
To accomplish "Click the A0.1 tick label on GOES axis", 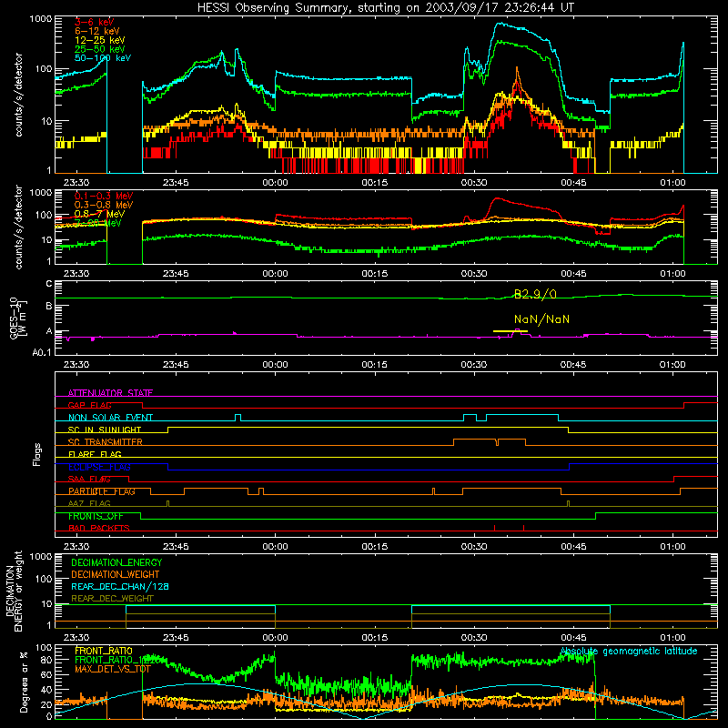I will coord(42,352).
